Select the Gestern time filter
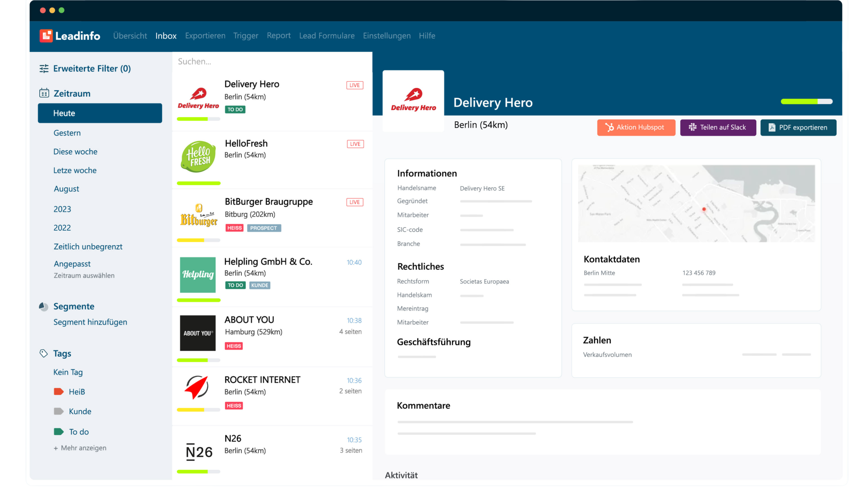This screenshot has height=488, width=868. (x=67, y=133)
